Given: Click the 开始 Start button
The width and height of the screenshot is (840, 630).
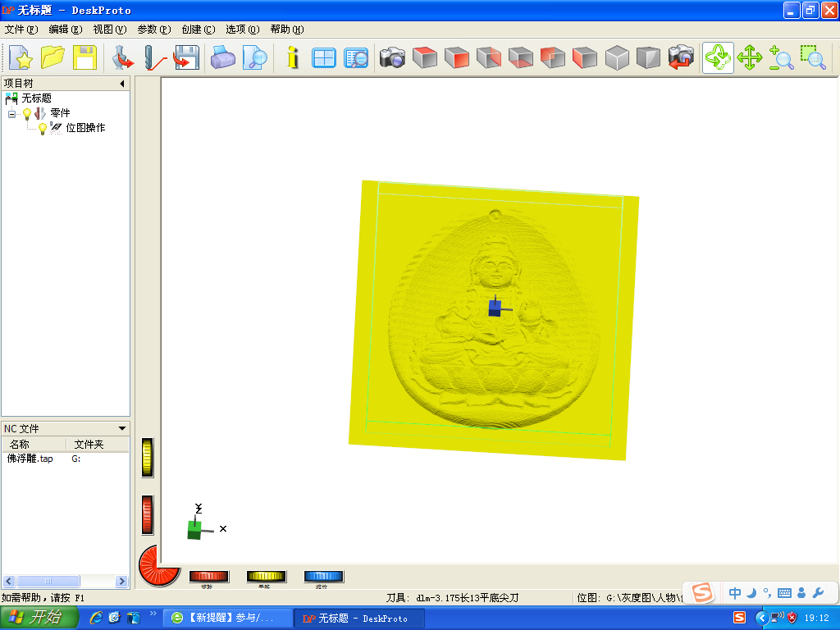Looking at the screenshot, I should [39, 618].
